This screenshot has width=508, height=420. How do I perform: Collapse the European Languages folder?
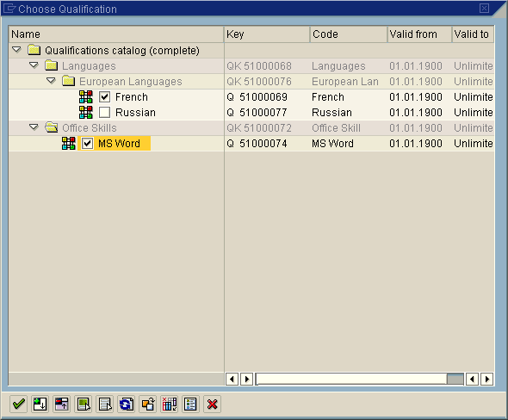click(51, 81)
